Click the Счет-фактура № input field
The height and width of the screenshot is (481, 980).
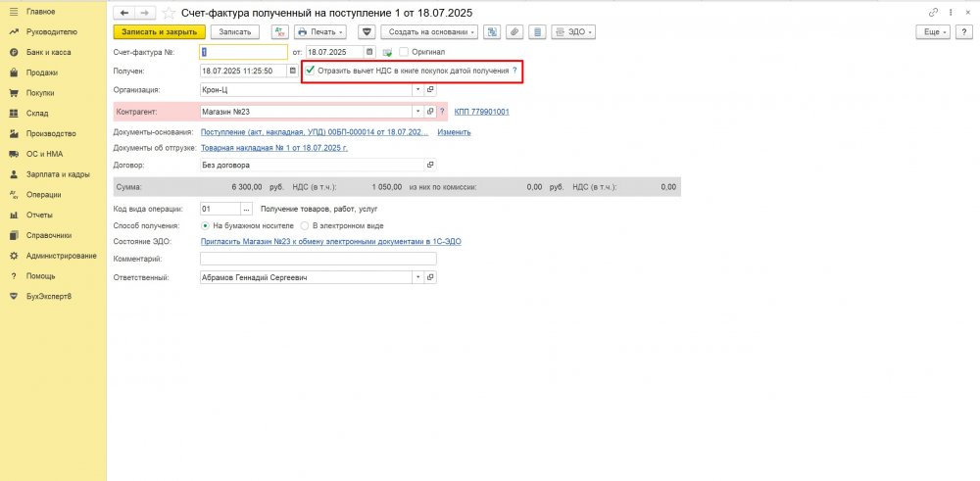tap(244, 52)
